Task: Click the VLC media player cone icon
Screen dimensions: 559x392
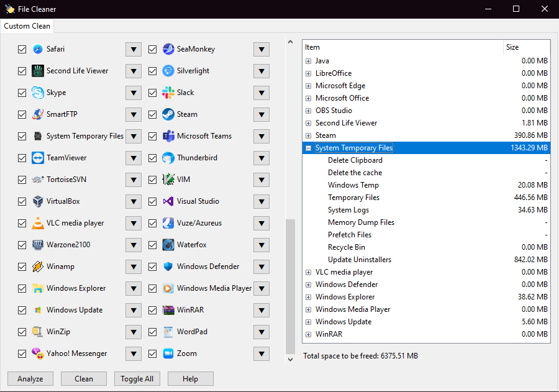Action: (38, 223)
